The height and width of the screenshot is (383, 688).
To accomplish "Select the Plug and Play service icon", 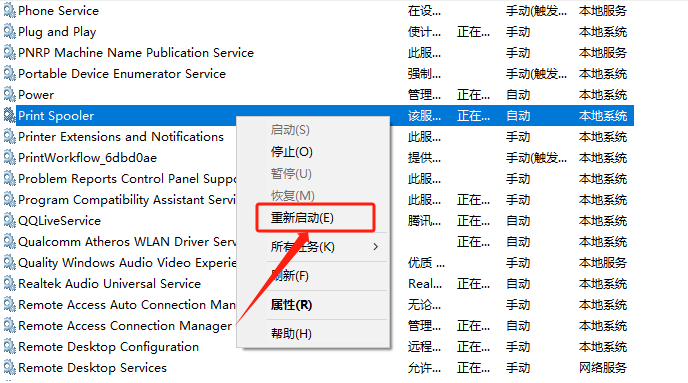I will [x=9, y=32].
